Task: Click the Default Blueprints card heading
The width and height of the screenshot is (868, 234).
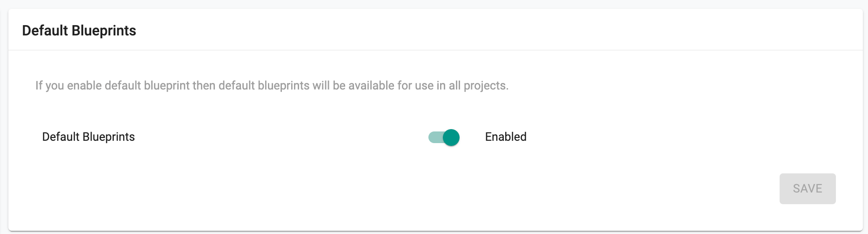Action: tap(79, 31)
